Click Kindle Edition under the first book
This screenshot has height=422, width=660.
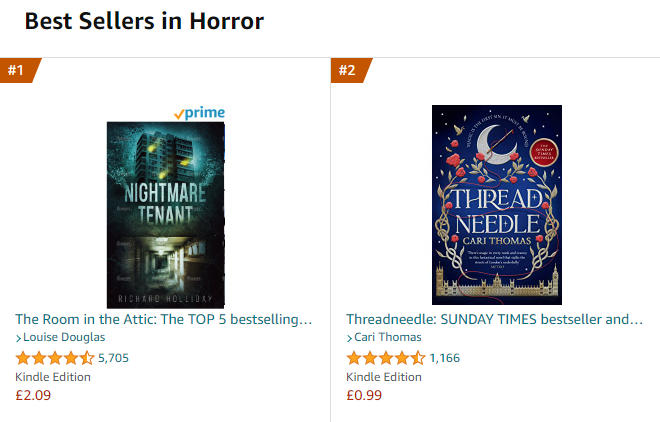pyautogui.click(x=53, y=377)
